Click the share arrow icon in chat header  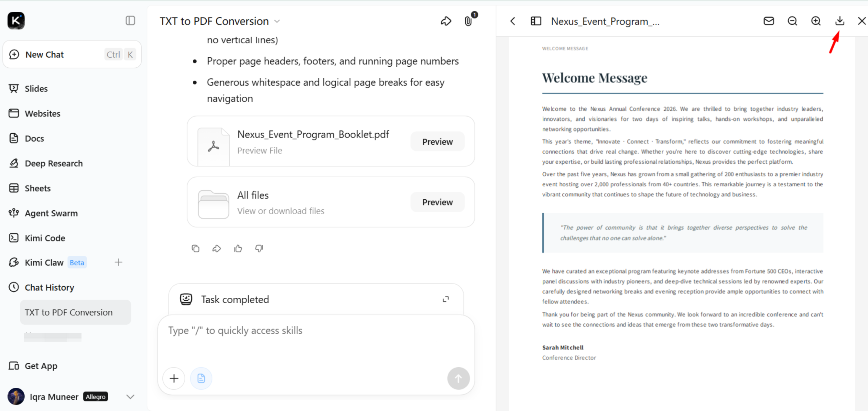[x=446, y=21]
